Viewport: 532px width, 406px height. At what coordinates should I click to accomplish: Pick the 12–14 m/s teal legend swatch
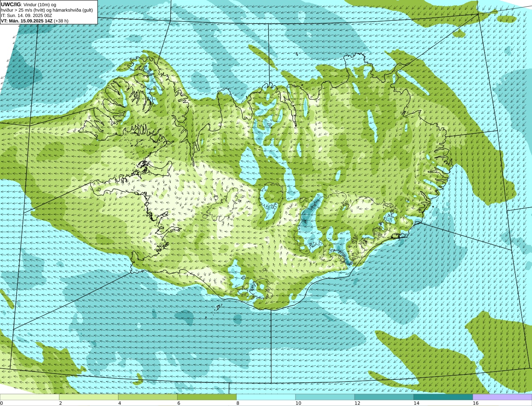coord(384,397)
